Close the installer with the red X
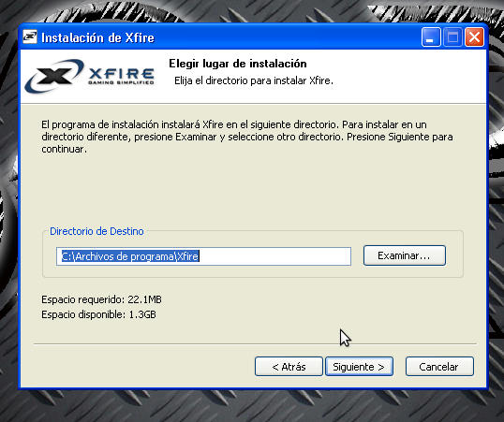 click(474, 37)
